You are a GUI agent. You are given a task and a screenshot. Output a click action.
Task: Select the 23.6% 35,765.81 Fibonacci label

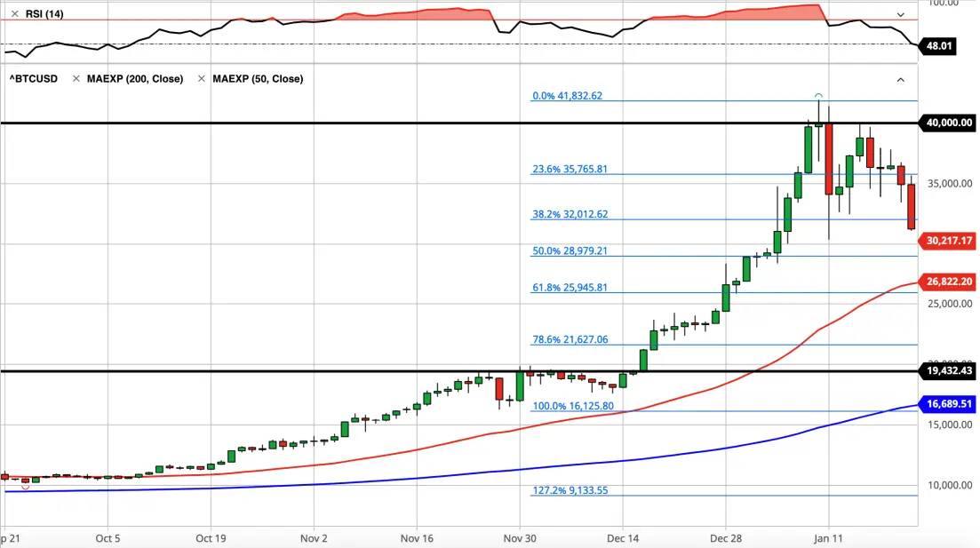[570, 169]
